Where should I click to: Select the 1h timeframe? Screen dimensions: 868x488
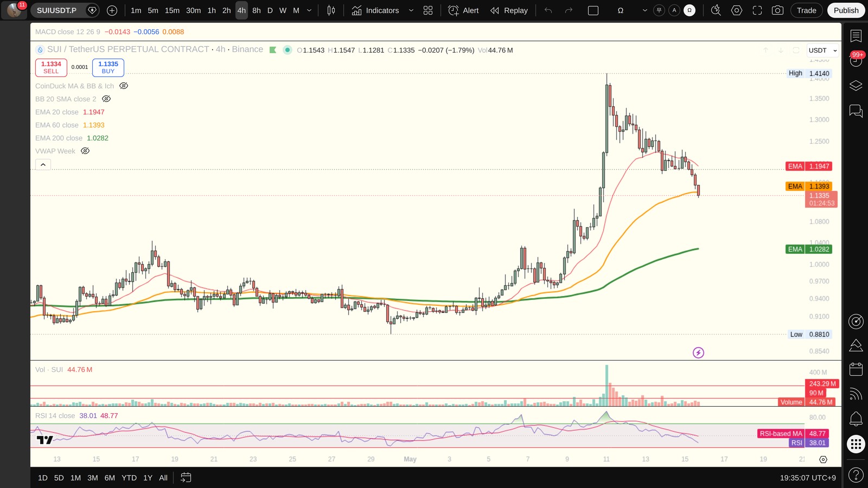[x=212, y=10]
